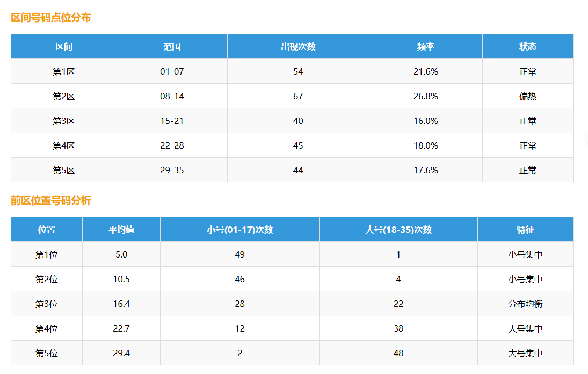
Task: Click the 特征 column header
Action: (525, 230)
